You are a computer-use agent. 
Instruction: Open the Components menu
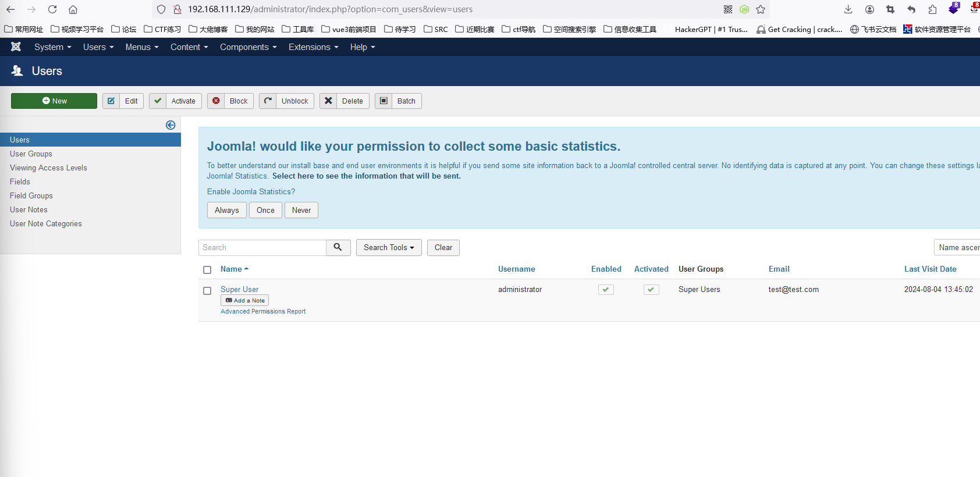tap(248, 47)
